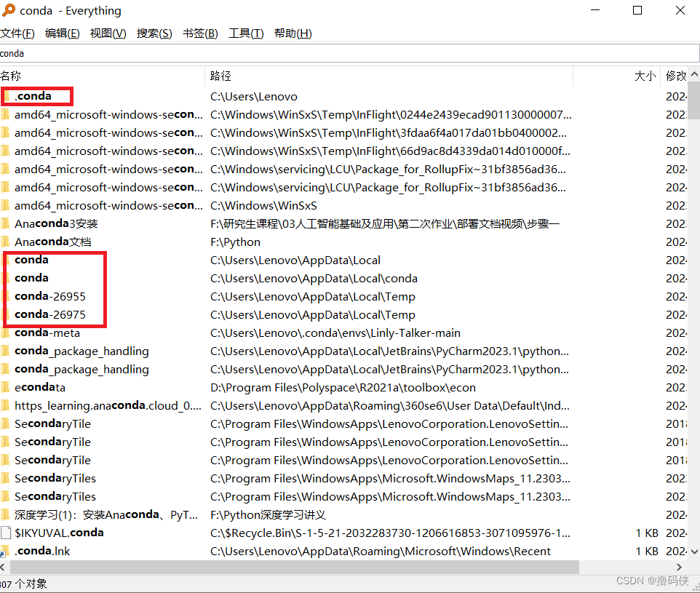Click the Recycle.Bin path of $IKYUVAL.conda
Viewport: 700px width, 593px height.
pos(390,533)
